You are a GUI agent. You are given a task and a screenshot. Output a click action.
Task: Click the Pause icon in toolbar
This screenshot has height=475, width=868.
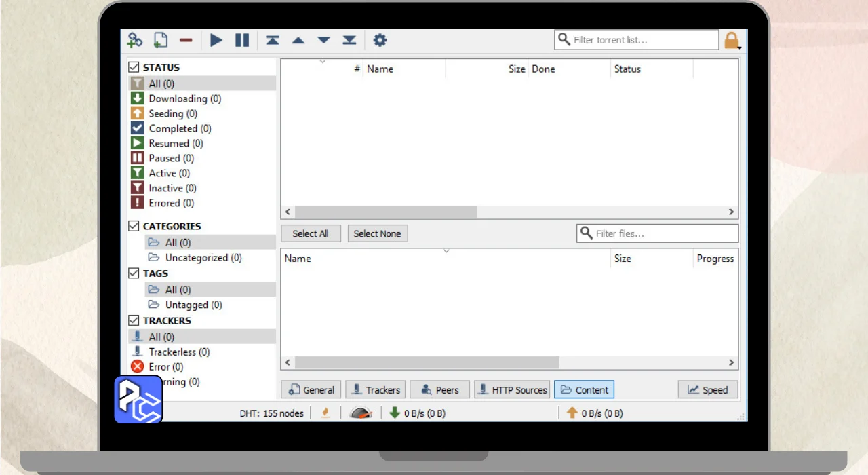point(242,40)
